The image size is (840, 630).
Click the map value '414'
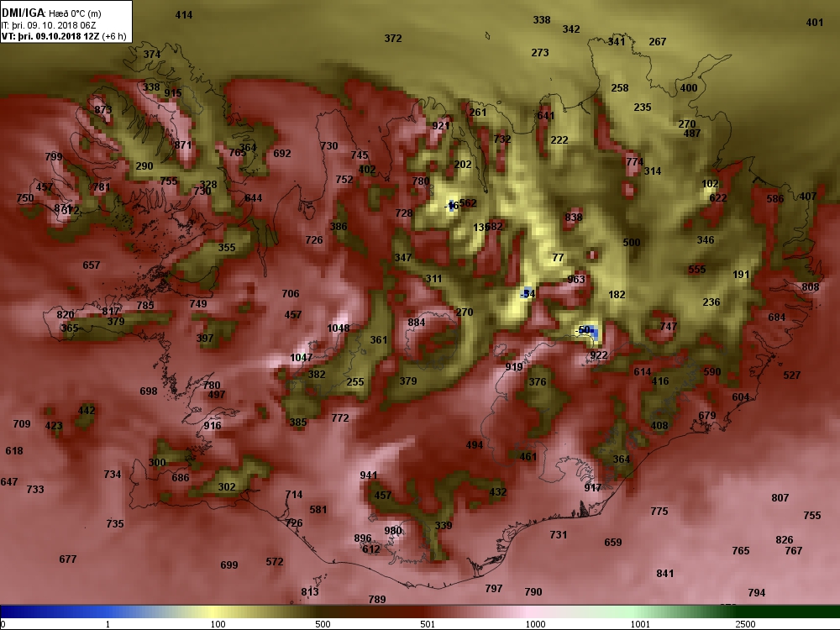(x=184, y=15)
